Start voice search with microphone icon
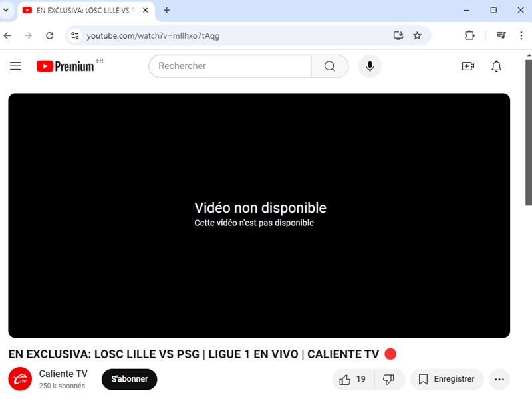 pos(370,66)
